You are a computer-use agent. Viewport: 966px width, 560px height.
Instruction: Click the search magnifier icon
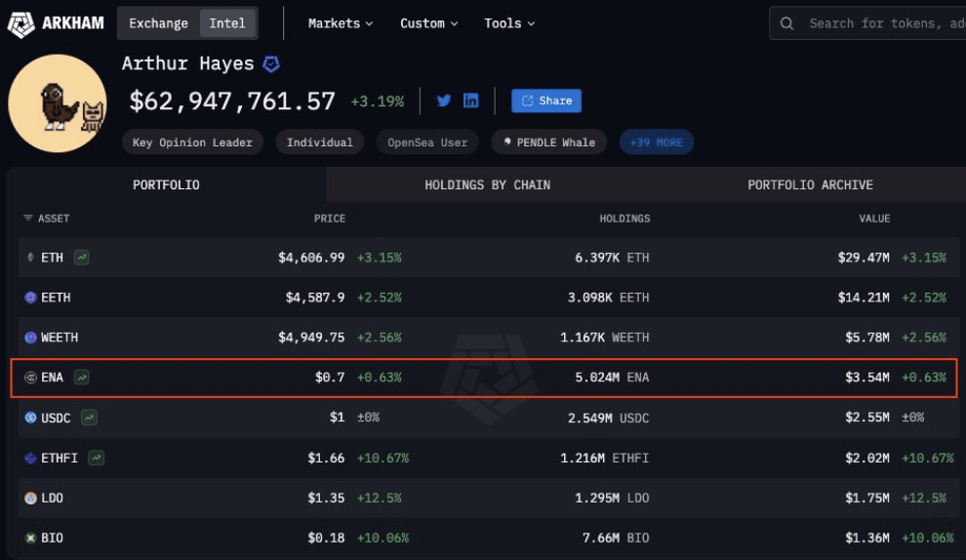(x=786, y=23)
